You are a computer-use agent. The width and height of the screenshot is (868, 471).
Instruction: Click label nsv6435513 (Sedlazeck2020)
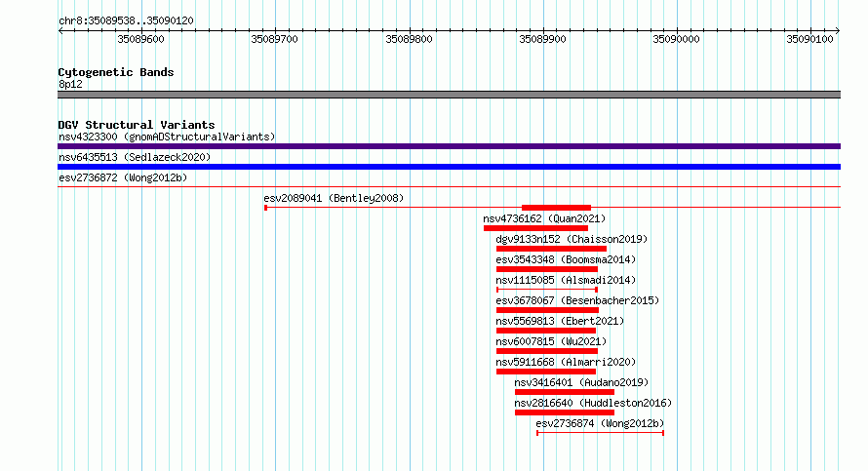click(135, 157)
